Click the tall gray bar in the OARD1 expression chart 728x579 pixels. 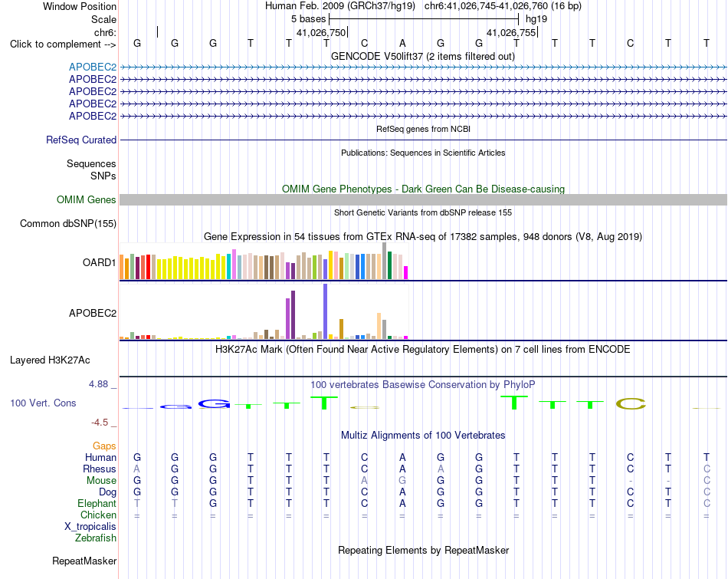[x=385, y=261]
